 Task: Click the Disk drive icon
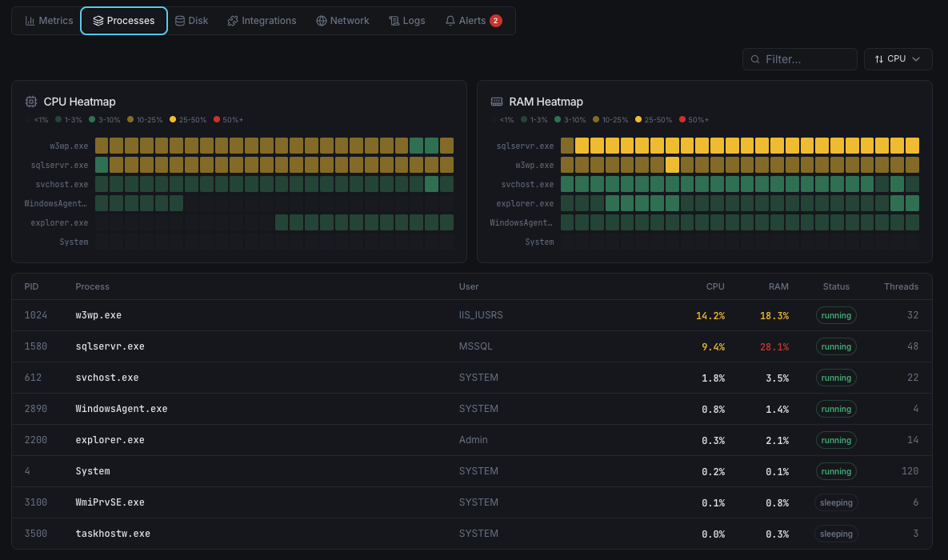point(180,21)
